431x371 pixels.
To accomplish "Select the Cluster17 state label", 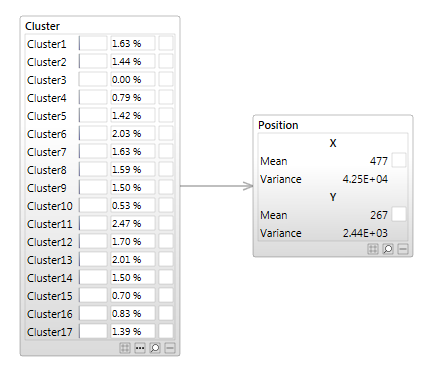I will click(x=50, y=332).
